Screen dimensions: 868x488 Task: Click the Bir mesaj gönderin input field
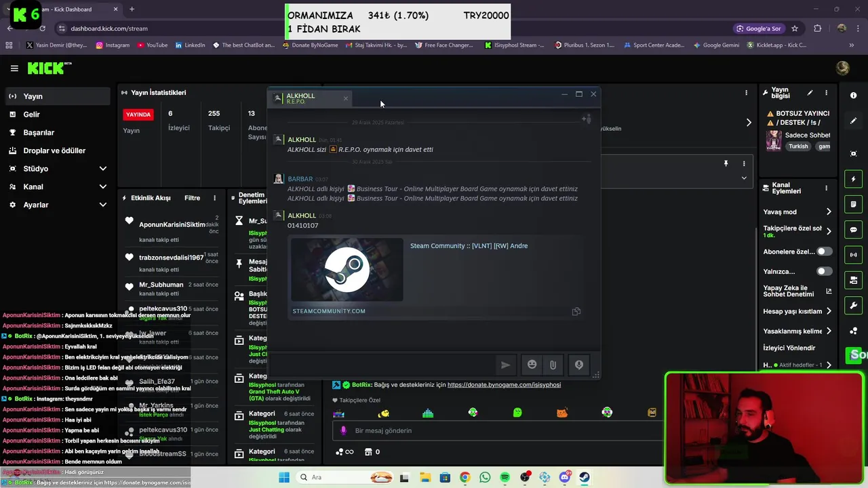pos(498,430)
